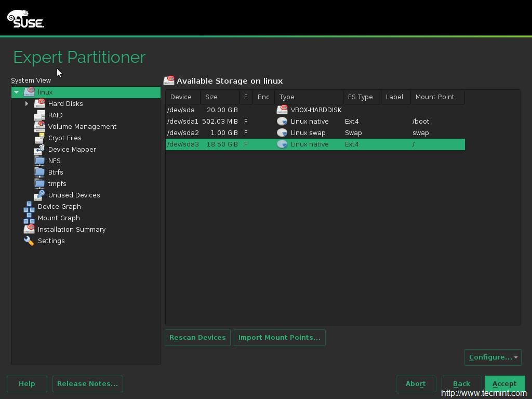Select Btrfs in the System View

pyautogui.click(x=56, y=172)
